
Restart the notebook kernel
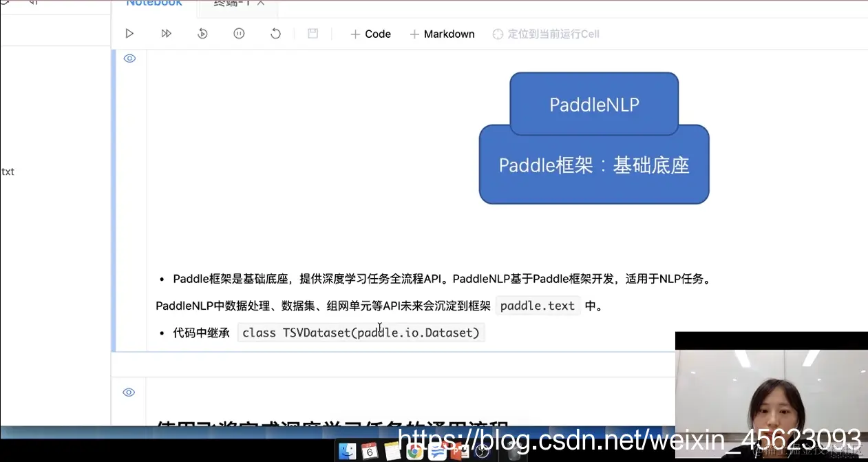(202, 32)
